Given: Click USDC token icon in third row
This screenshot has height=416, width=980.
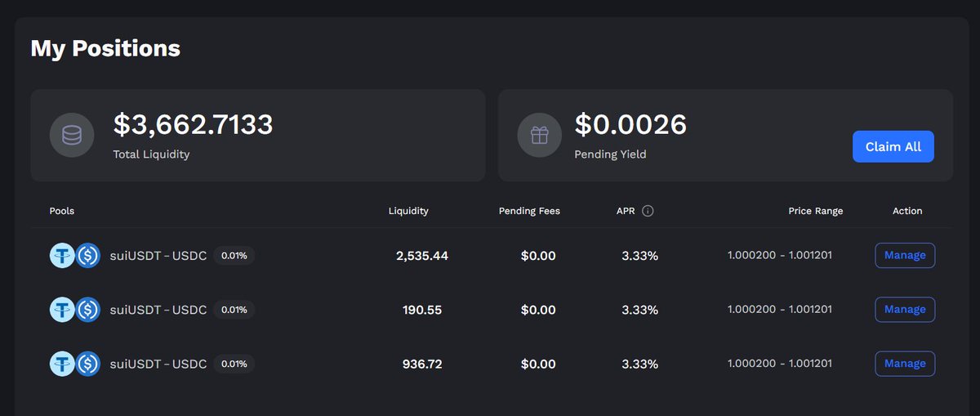Looking at the screenshot, I should coord(88,364).
